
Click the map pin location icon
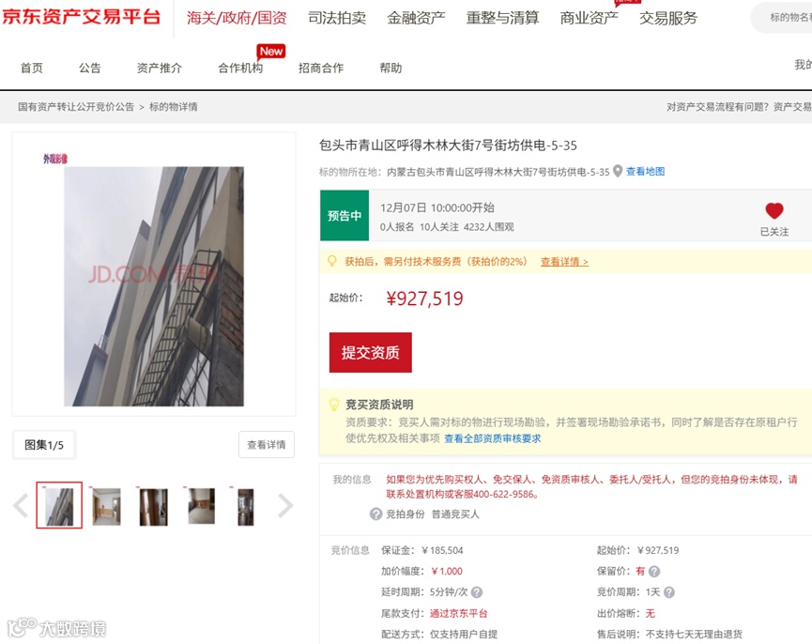[618, 172]
